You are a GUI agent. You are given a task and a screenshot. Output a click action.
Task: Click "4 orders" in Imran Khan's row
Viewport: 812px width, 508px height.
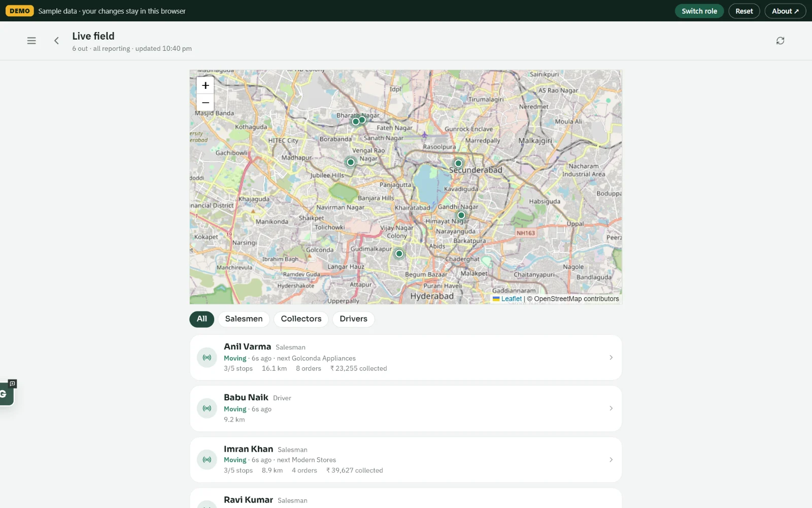304,470
